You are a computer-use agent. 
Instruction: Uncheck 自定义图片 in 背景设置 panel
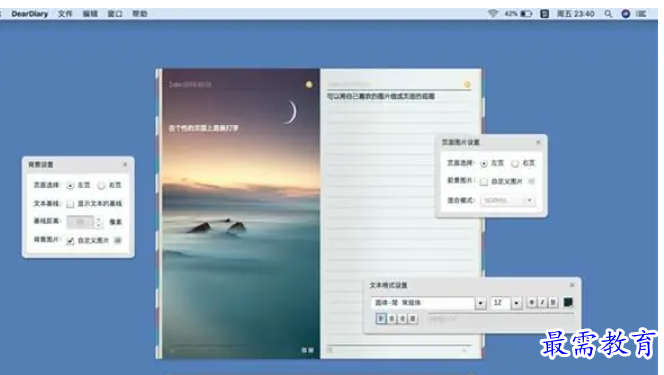pyautogui.click(x=70, y=240)
